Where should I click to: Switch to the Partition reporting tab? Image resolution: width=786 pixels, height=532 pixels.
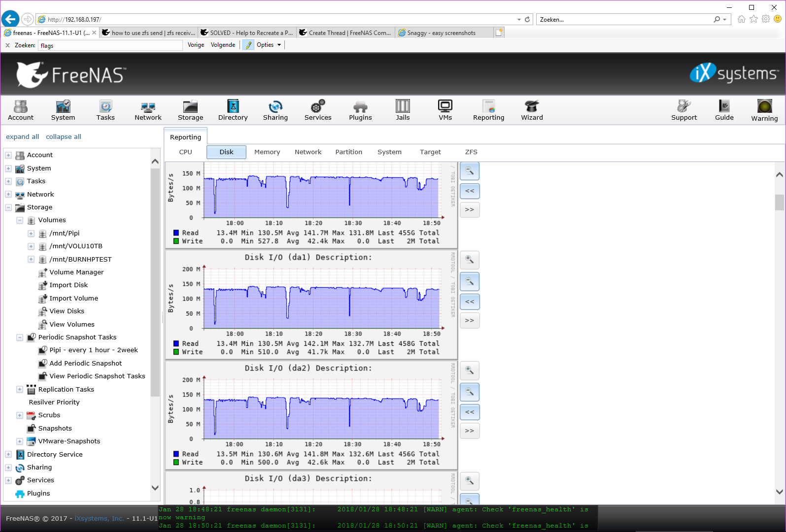tap(349, 152)
